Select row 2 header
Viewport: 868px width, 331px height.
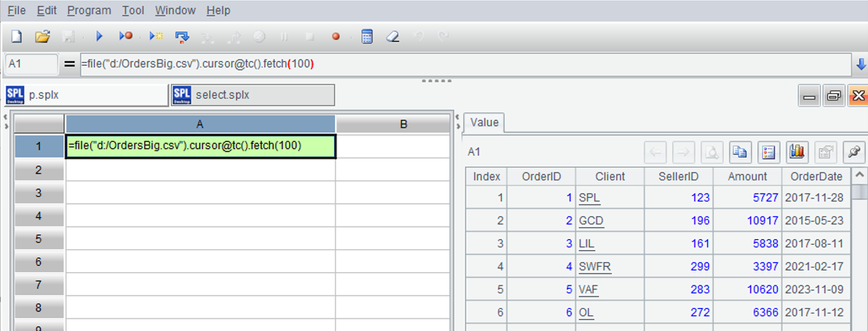tap(38, 170)
